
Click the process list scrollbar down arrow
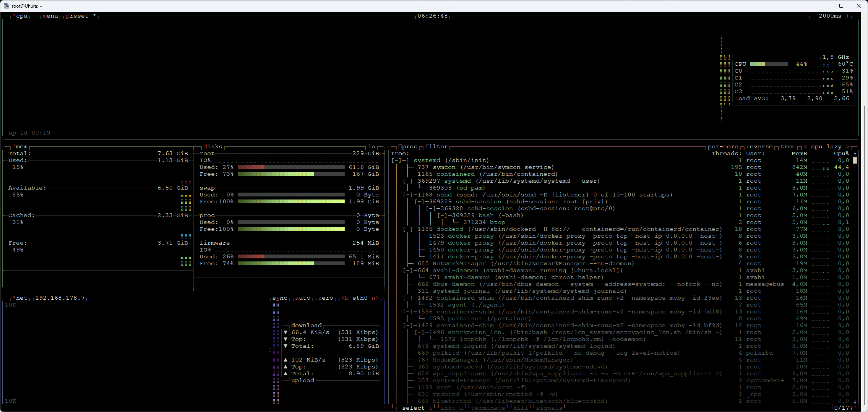click(855, 402)
